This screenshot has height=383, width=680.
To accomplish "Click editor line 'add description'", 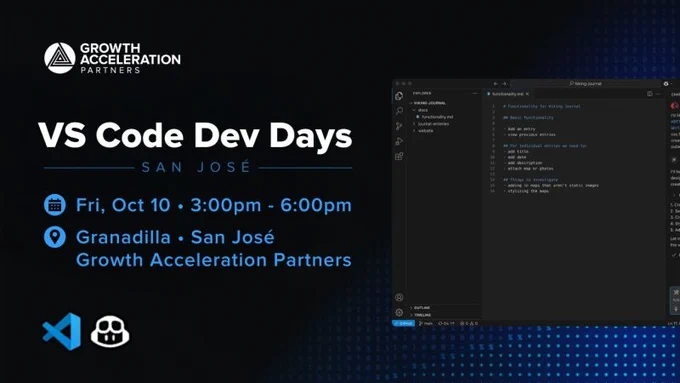I will 523,163.
